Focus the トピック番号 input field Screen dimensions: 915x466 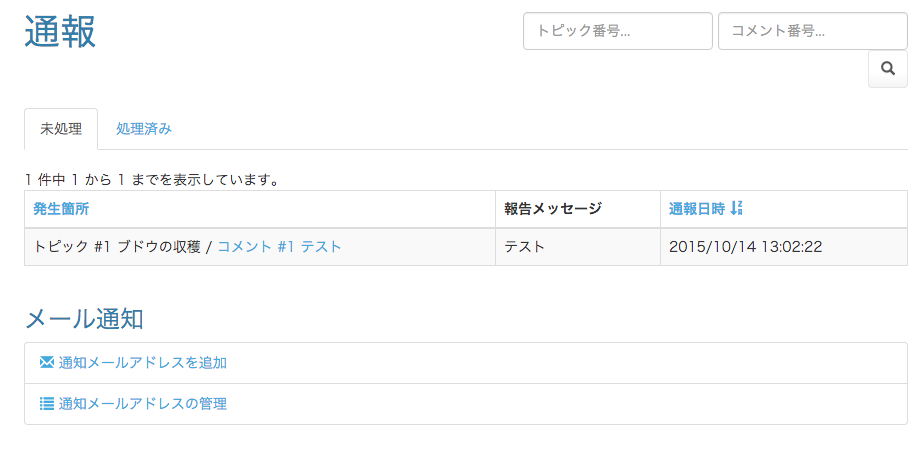click(618, 31)
